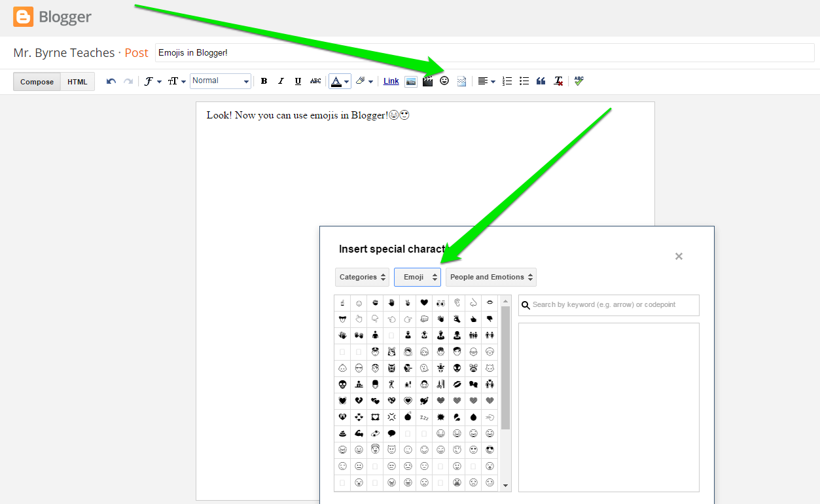Image resolution: width=820 pixels, height=504 pixels.
Task: Run spell check with the ABC checkmark icon
Action: (579, 81)
